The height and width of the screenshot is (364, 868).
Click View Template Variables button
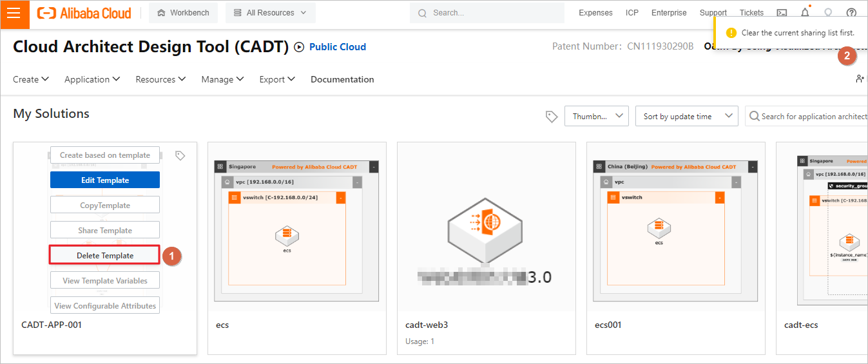pyautogui.click(x=105, y=281)
